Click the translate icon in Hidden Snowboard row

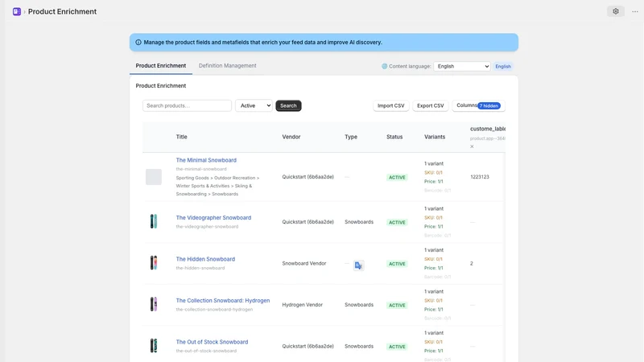tap(358, 265)
